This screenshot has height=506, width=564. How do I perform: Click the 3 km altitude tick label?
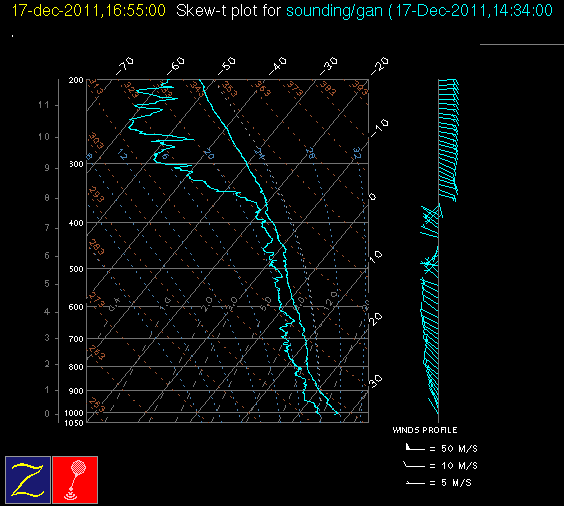(47, 338)
